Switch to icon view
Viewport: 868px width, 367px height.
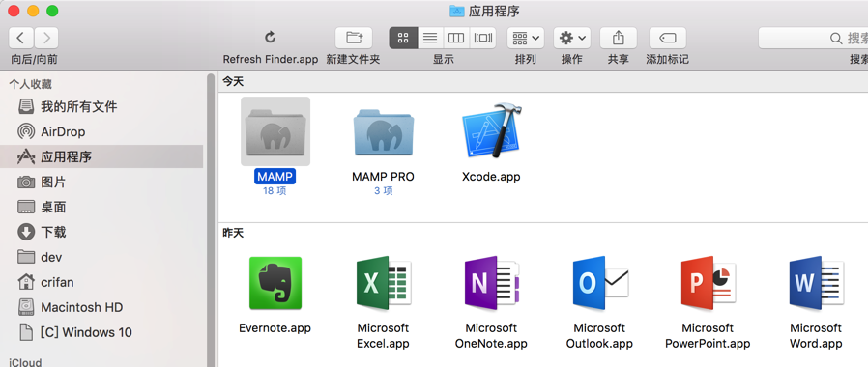pos(403,38)
